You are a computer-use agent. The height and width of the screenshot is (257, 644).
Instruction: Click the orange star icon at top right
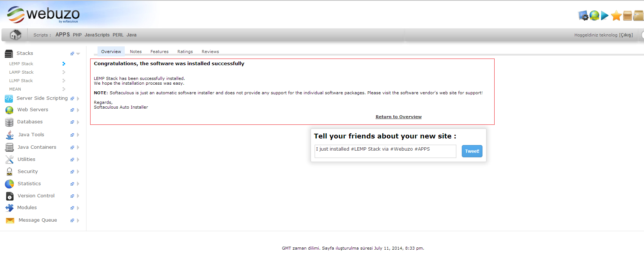point(616,15)
